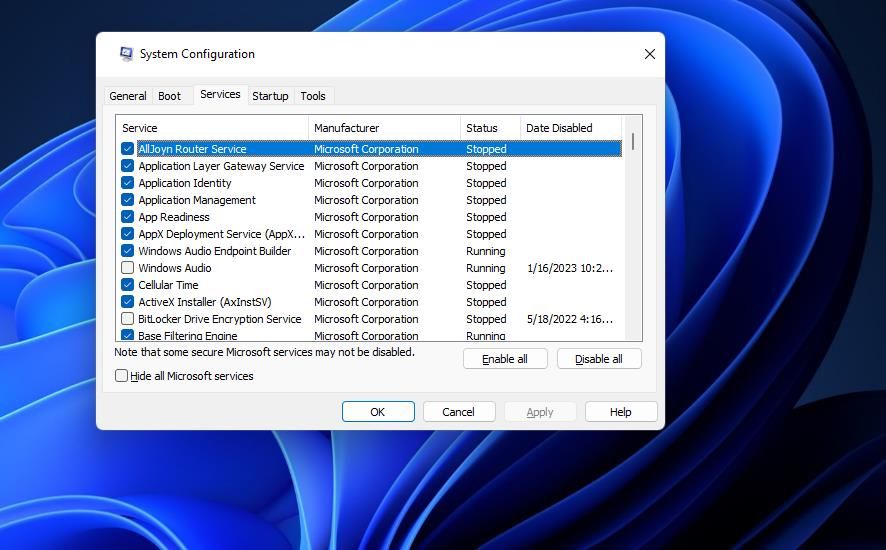This screenshot has height=550, width=886.
Task: Open the Tools tab
Action: pos(313,96)
